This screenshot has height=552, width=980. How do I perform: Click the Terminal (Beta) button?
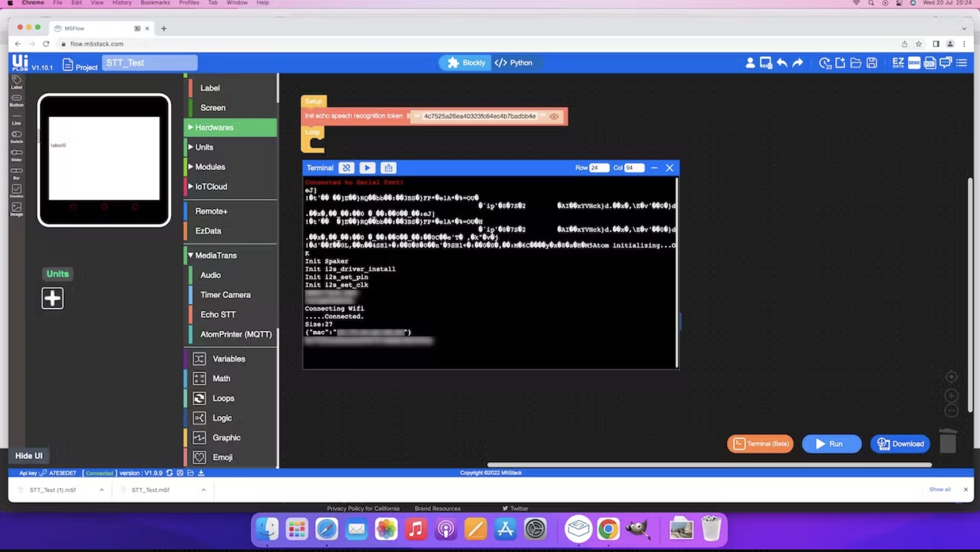pos(760,443)
